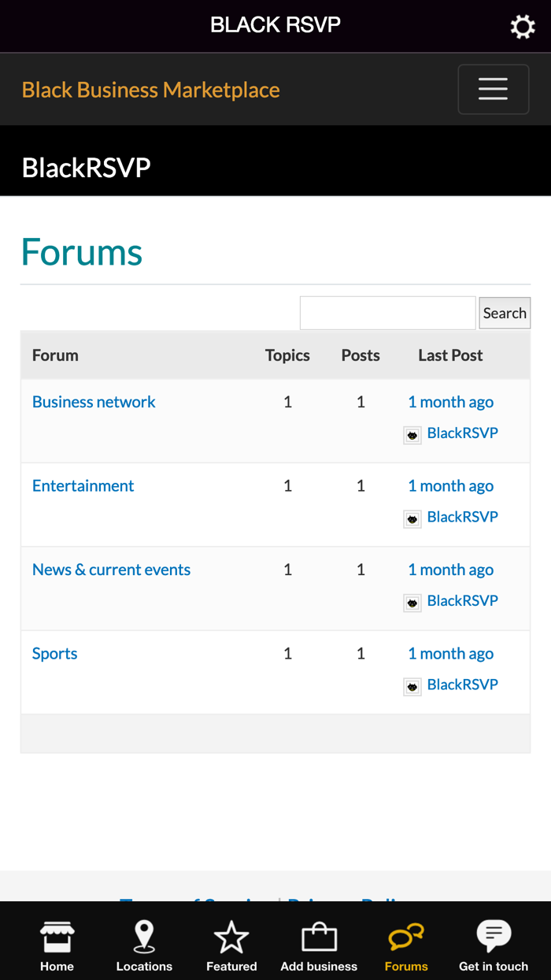Open the Sports forum
Viewport: 551px width, 980px height.
[x=54, y=654]
